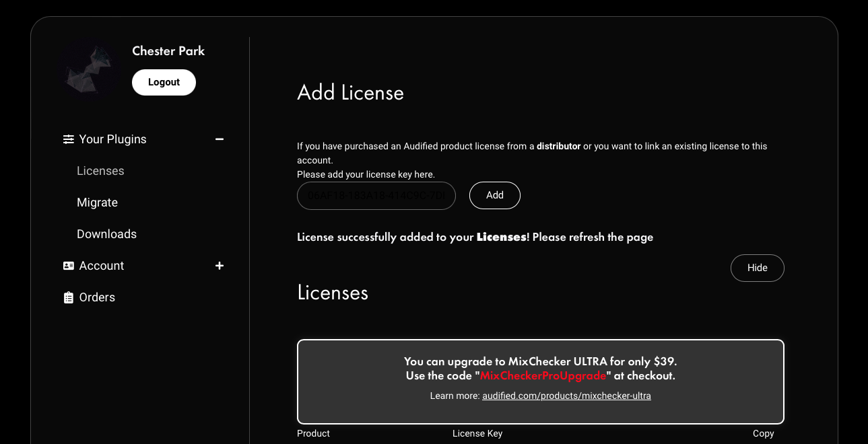Screen dimensions: 868x444
Task: Click the Product column header
Action: click(x=313, y=433)
